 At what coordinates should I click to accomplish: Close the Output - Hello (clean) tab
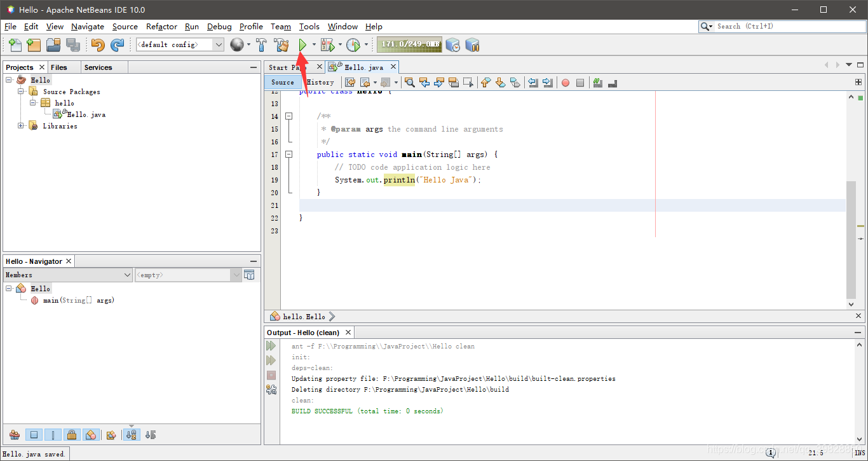348,333
